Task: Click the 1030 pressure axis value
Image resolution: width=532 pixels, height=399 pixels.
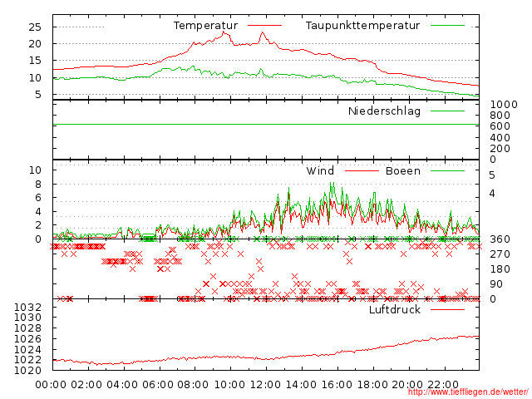Action: [x=27, y=318]
